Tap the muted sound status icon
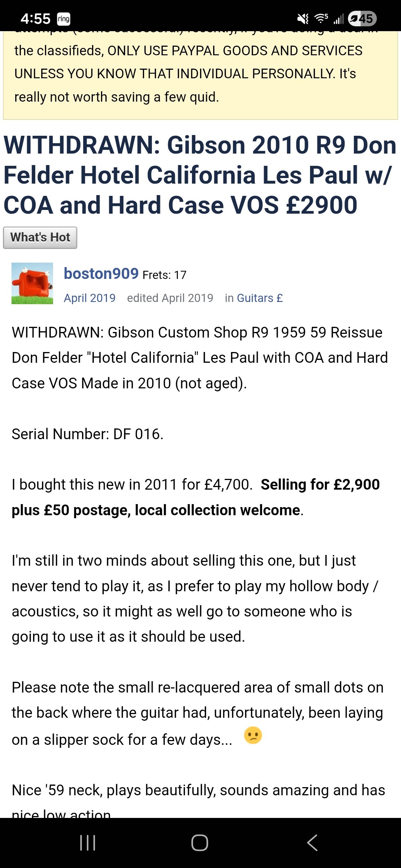This screenshot has height=868, width=401. pyautogui.click(x=303, y=19)
